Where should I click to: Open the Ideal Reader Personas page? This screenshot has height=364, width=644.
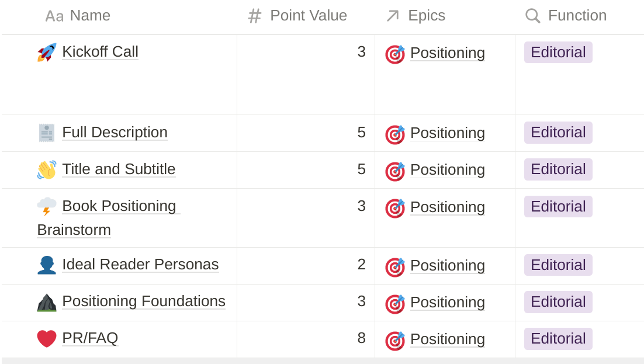140,265
